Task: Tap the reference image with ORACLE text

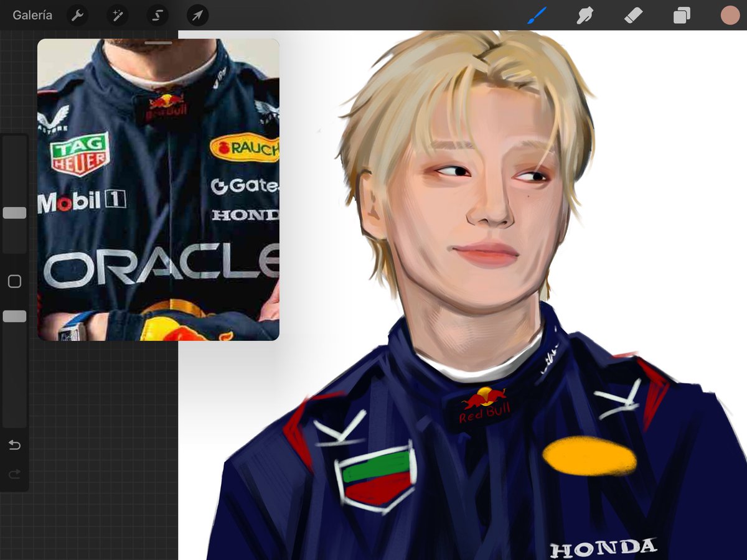Action: point(158,190)
